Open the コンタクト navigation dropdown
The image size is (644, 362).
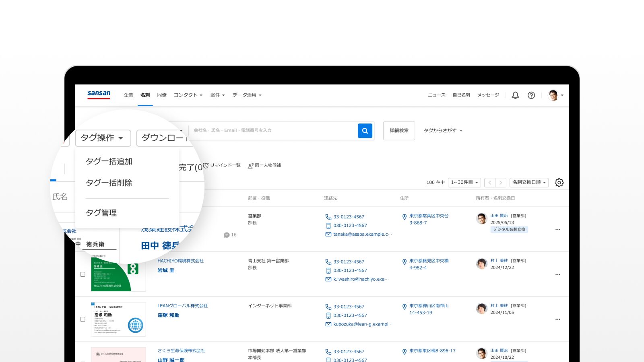[188, 95]
